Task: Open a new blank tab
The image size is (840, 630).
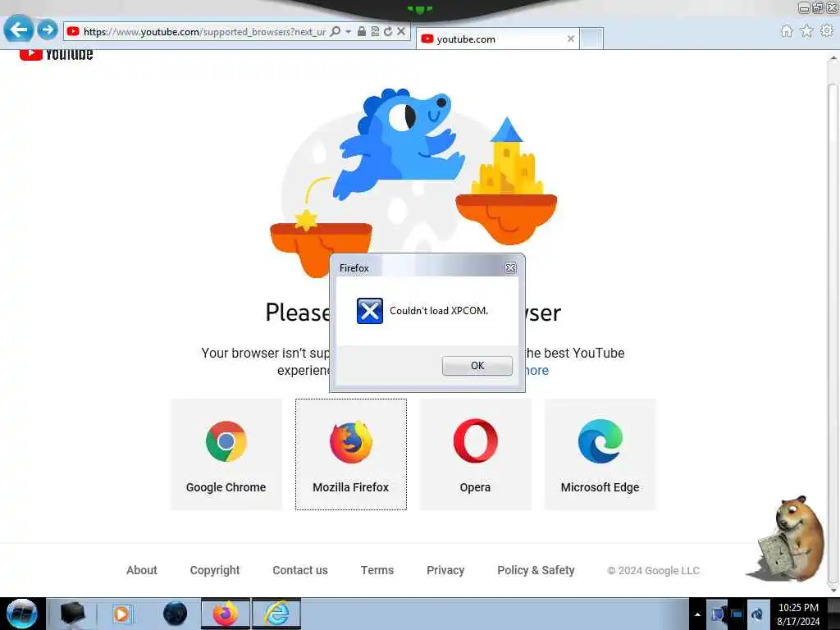Action: pyautogui.click(x=591, y=39)
